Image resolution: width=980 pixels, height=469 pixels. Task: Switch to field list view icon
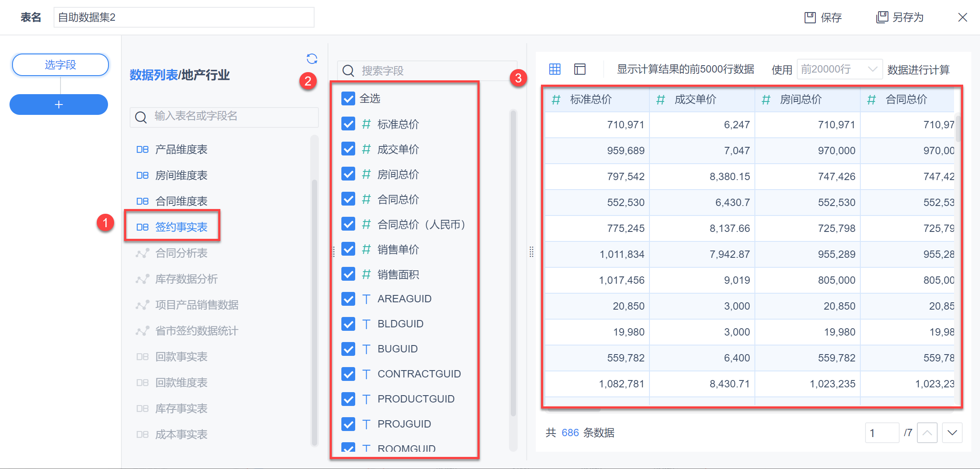[579, 69]
